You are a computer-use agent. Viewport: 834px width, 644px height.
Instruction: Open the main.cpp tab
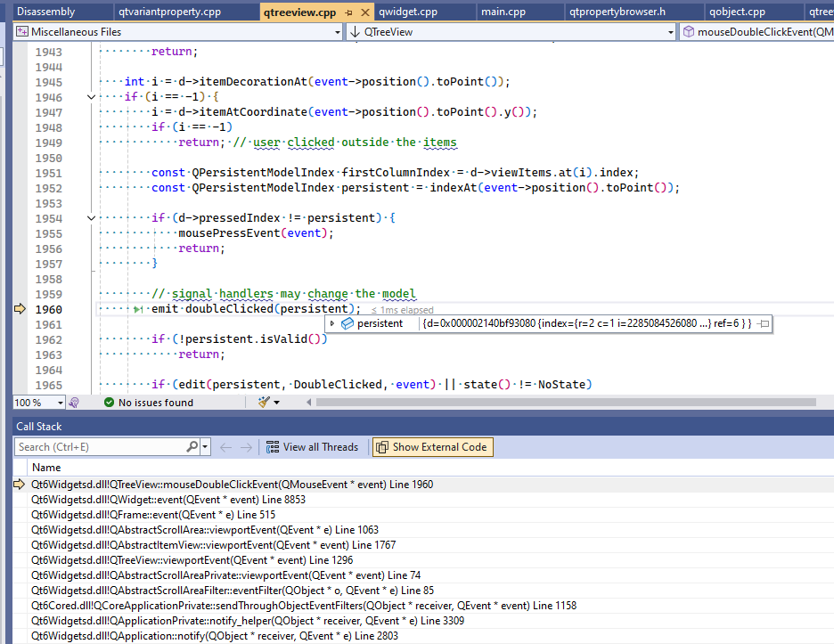(x=503, y=12)
